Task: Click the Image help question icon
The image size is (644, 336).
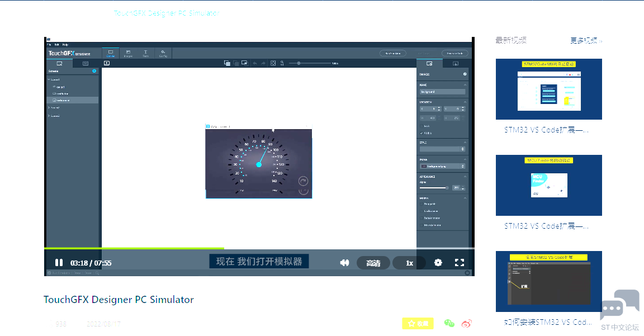Action: 465,74
